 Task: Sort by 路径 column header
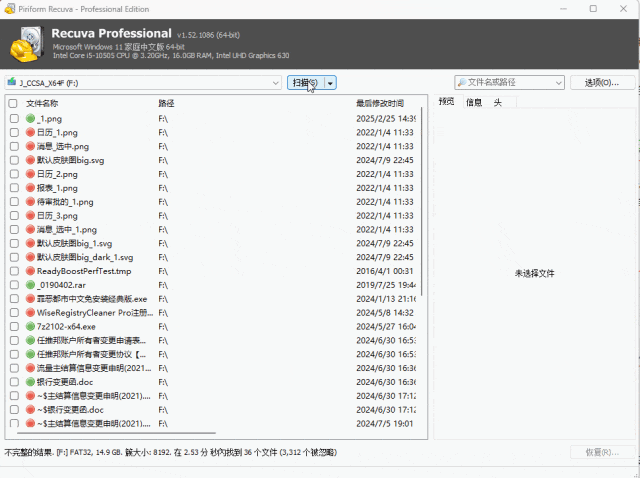(x=166, y=103)
